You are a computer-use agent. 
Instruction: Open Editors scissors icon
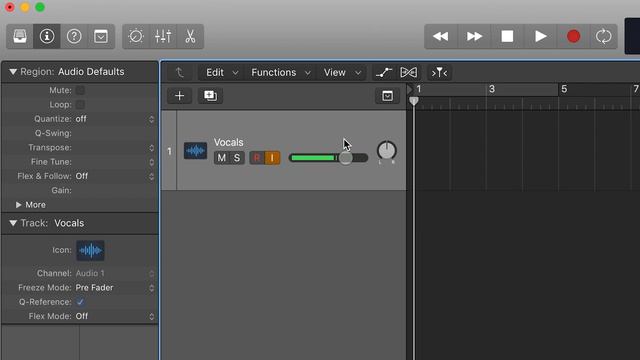[x=190, y=37]
